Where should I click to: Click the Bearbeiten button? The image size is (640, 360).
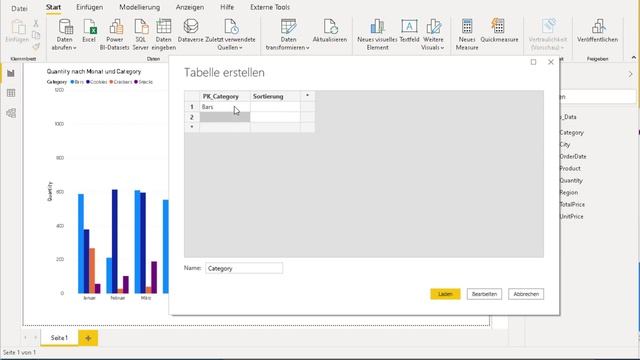tap(484, 294)
